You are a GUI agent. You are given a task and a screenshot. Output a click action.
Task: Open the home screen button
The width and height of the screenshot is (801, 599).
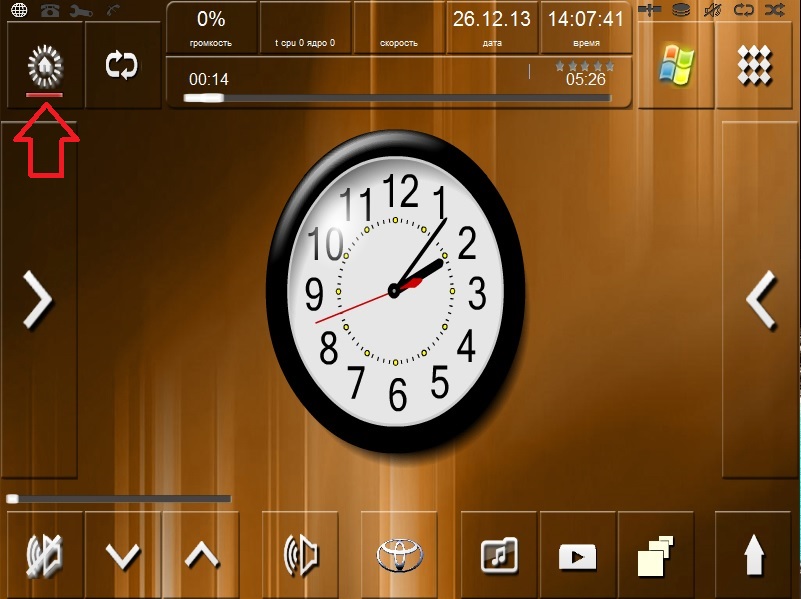[45, 65]
